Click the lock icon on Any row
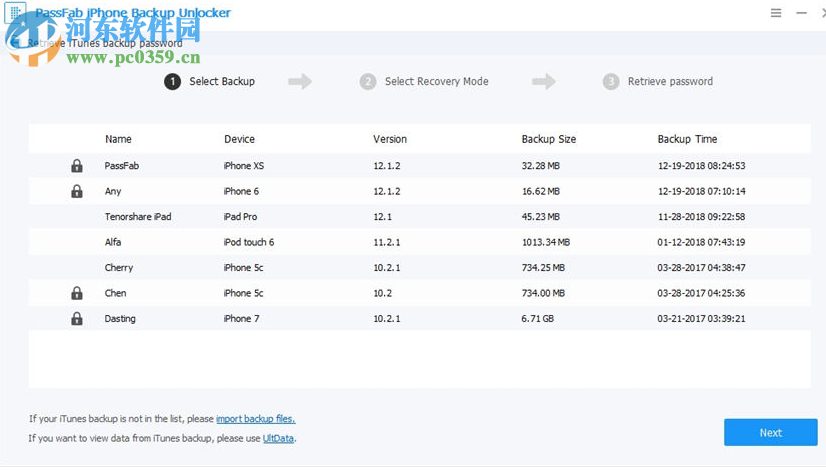826x470 pixels. point(77,191)
